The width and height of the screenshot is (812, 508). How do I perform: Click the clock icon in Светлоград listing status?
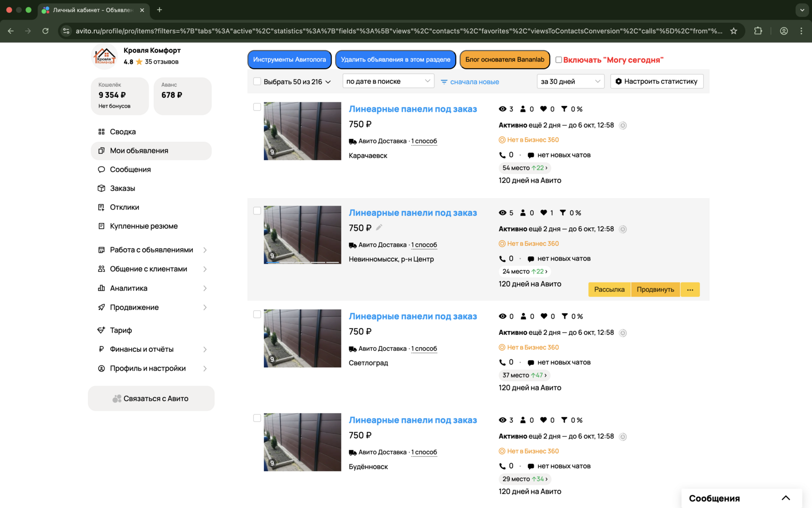tap(623, 333)
